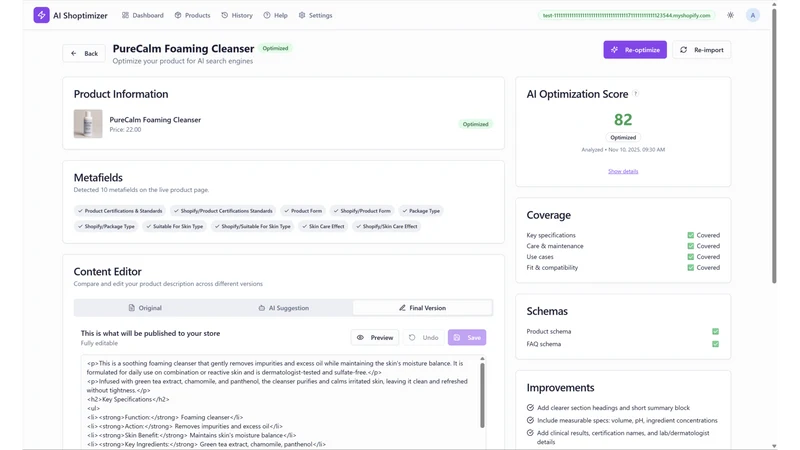Select the Shopify/Package Type chip

point(106,226)
